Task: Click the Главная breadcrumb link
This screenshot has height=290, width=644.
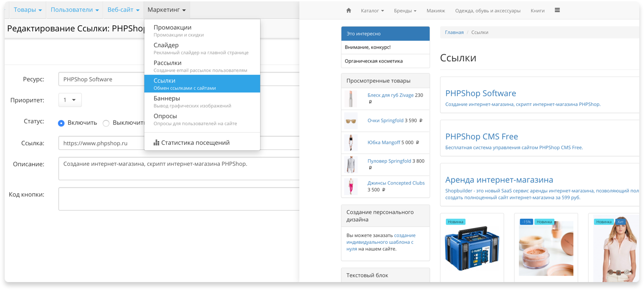Action: 454,32
